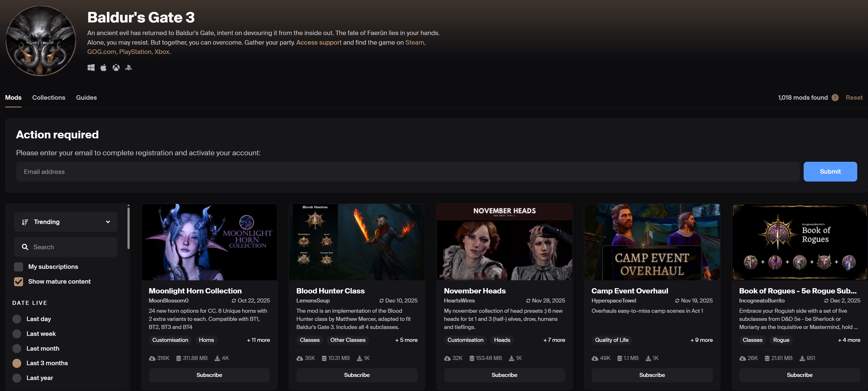Click the Email address input field
This screenshot has width=868, height=391.
408,172
